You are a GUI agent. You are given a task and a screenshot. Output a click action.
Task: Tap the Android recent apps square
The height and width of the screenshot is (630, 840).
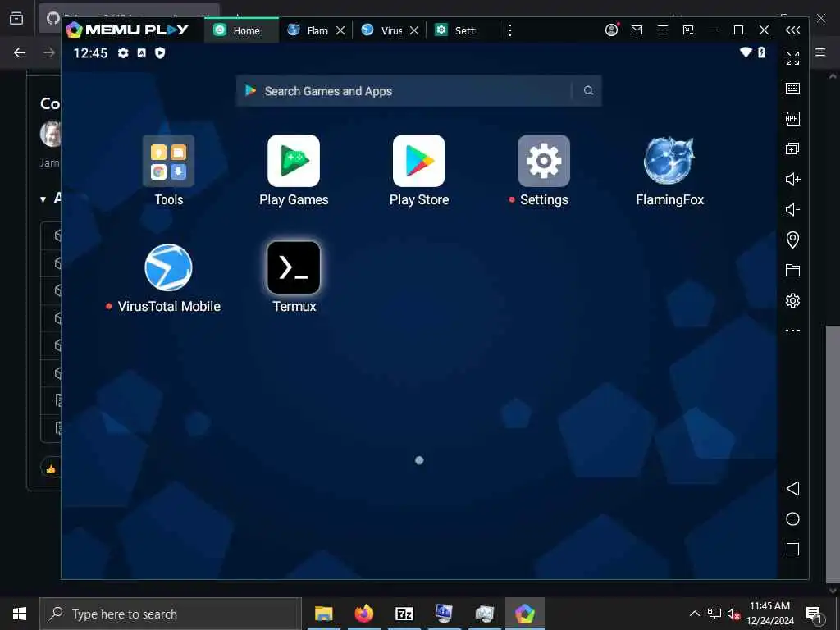[x=793, y=549]
